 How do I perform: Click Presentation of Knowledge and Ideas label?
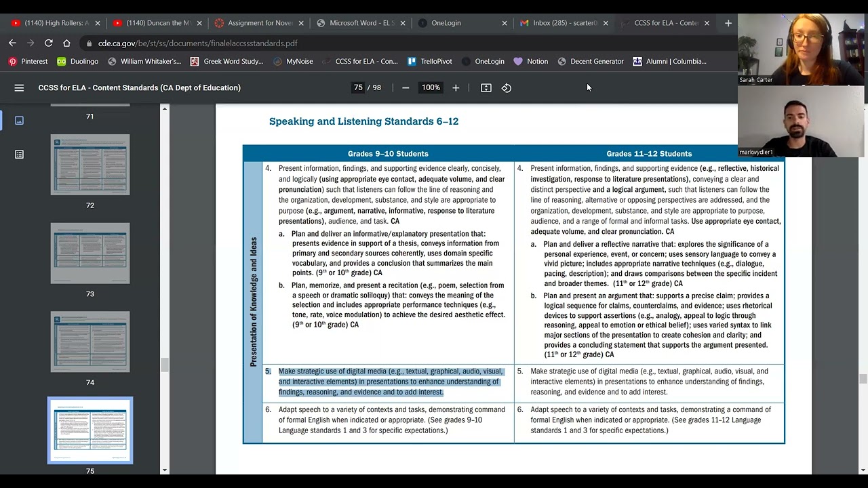coord(254,302)
